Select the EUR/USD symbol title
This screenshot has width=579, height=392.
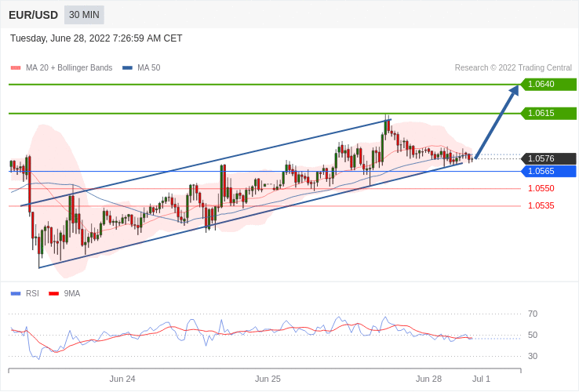pyautogui.click(x=33, y=15)
